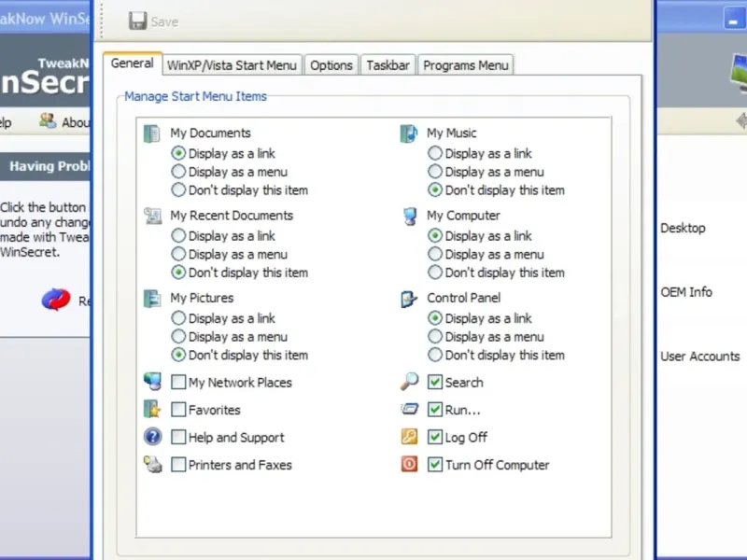Click the Log Off key icon
Screen dimensions: 747x560
tap(409, 437)
